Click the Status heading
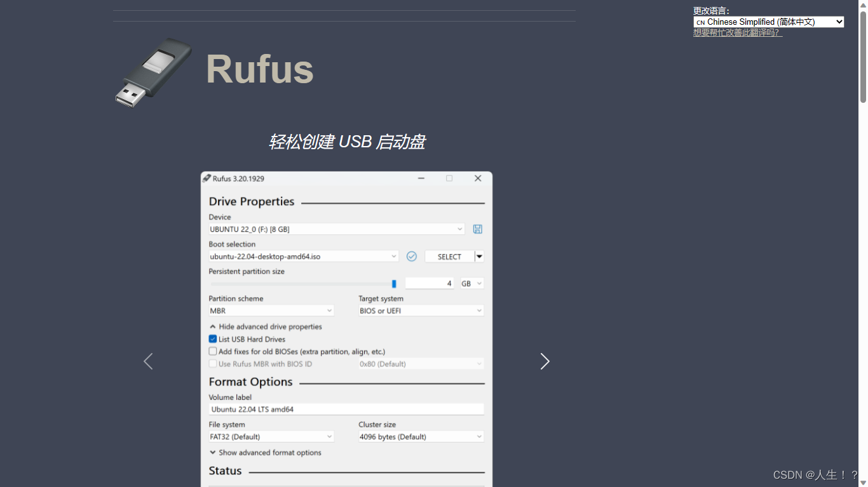Screen dimensions: 868x487 tap(225, 470)
